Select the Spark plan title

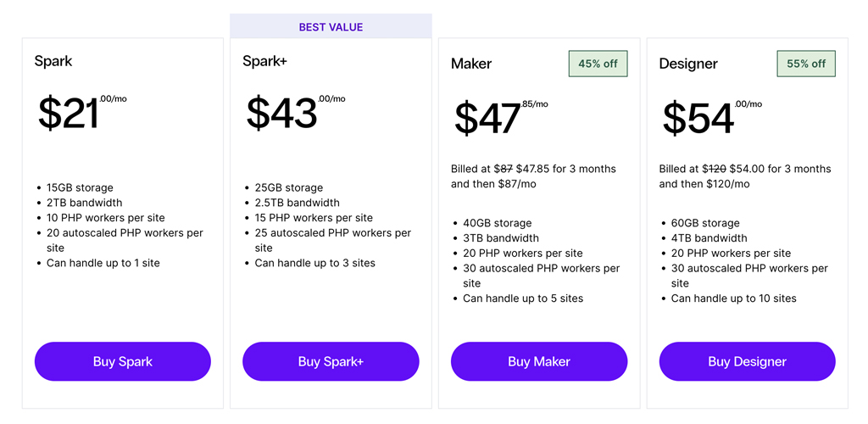[53, 61]
